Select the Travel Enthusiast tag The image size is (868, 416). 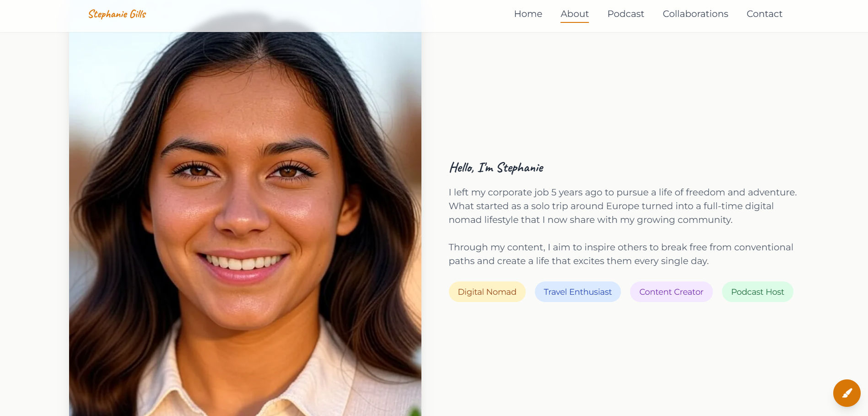577,292
